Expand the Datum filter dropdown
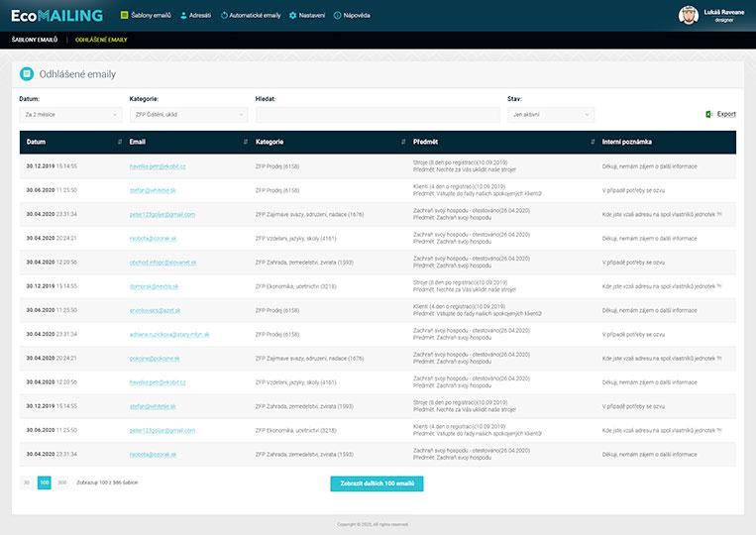This screenshot has height=535, width=756. pos(69,115)
